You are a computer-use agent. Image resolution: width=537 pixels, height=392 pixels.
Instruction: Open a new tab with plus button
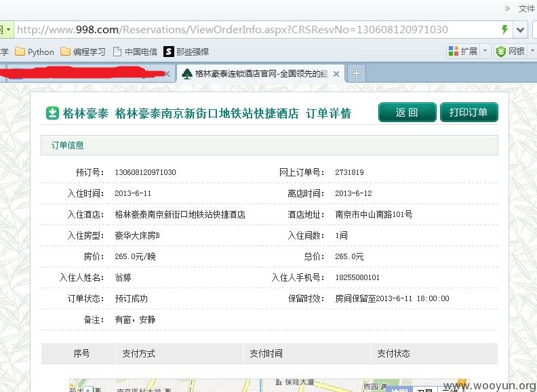pos(357,73)
